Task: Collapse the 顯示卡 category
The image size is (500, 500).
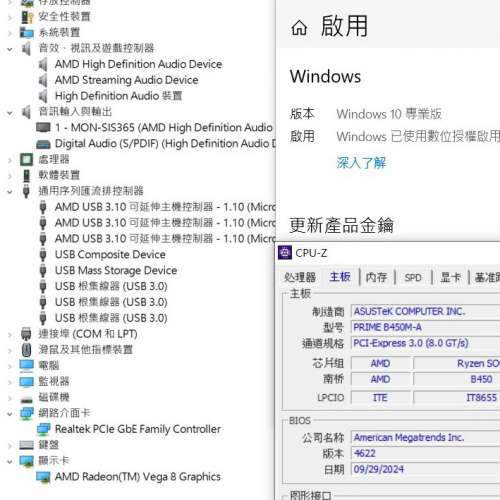Action: point(10,462)
